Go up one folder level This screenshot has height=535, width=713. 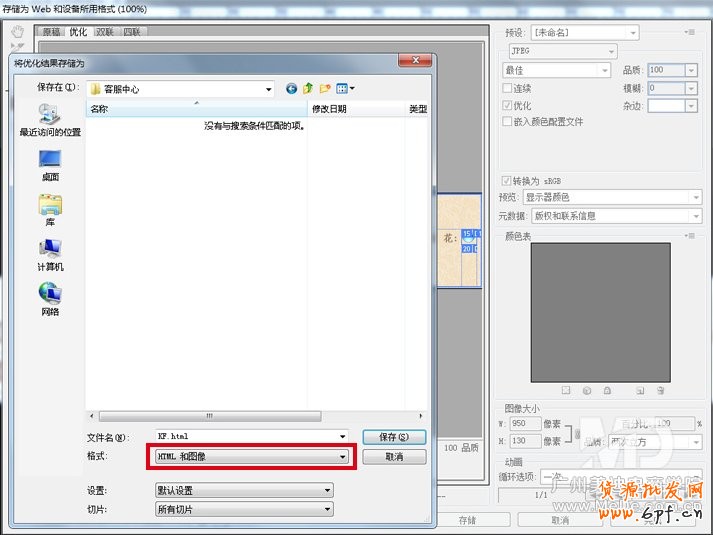coord(309,89)
